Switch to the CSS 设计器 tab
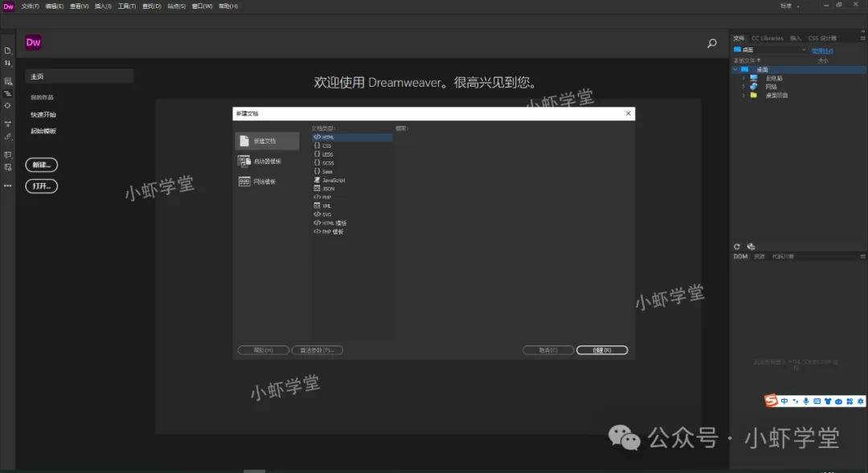868x473 pixels. pos(822,39)
